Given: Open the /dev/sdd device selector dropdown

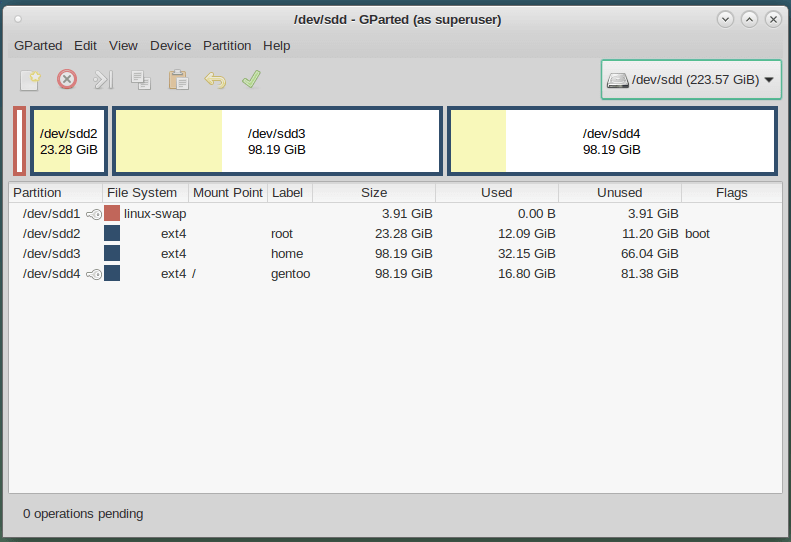Looking at the screenshot, I should pos(691,80).
